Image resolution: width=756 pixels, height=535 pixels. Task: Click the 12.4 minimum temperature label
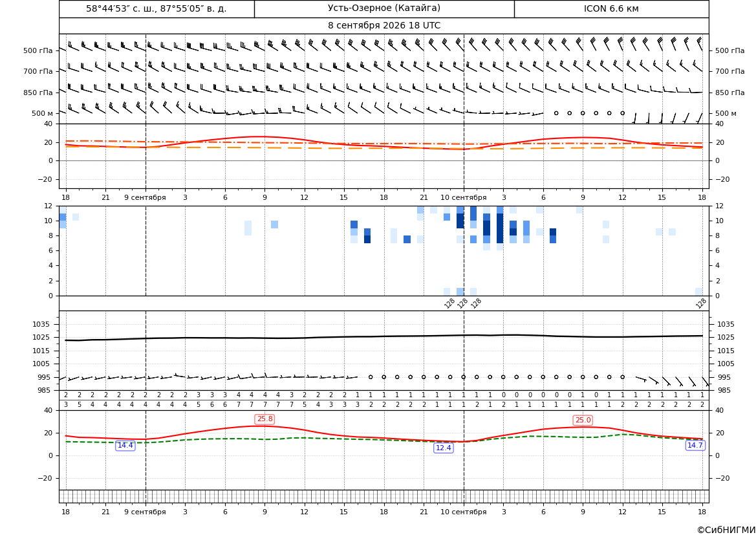[444, 448]
